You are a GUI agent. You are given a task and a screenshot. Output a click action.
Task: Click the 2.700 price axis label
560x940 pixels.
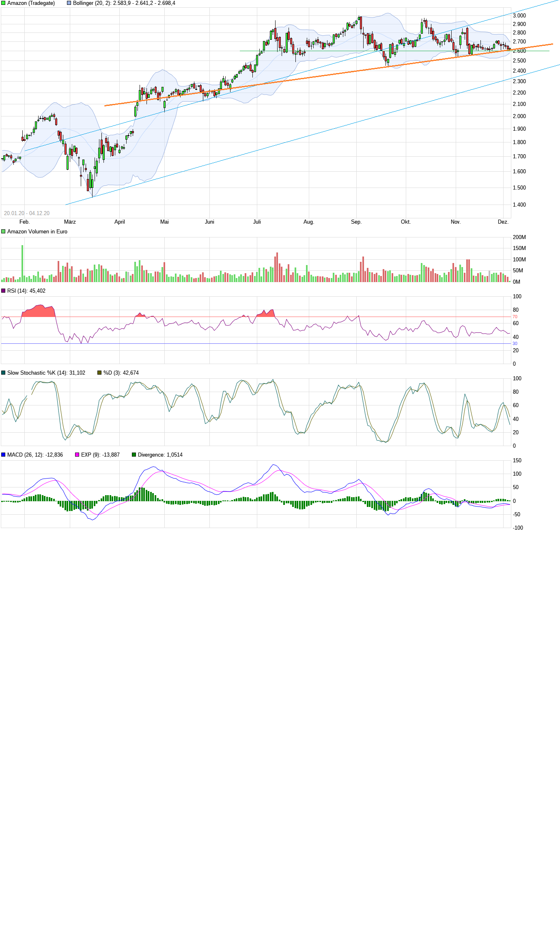pyautogui.click(x=519, y=42)
